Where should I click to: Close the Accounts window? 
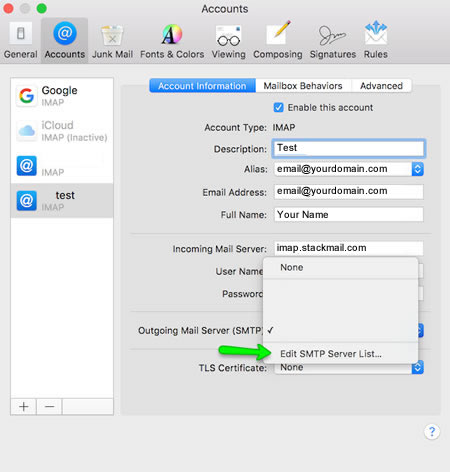(x=8, y=8)
